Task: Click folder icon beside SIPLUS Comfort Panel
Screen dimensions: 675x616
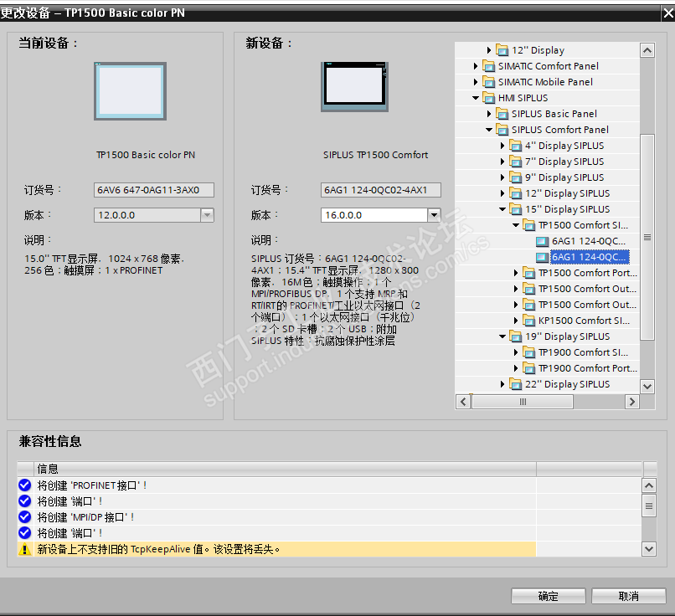Action: [502, 130]
